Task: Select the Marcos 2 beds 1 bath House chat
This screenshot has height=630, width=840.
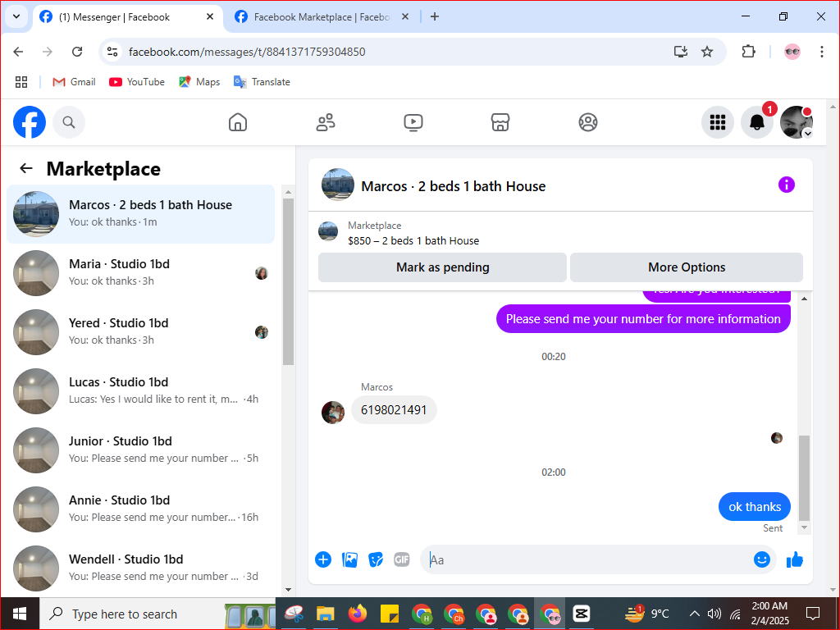Action: pos(141,214)
